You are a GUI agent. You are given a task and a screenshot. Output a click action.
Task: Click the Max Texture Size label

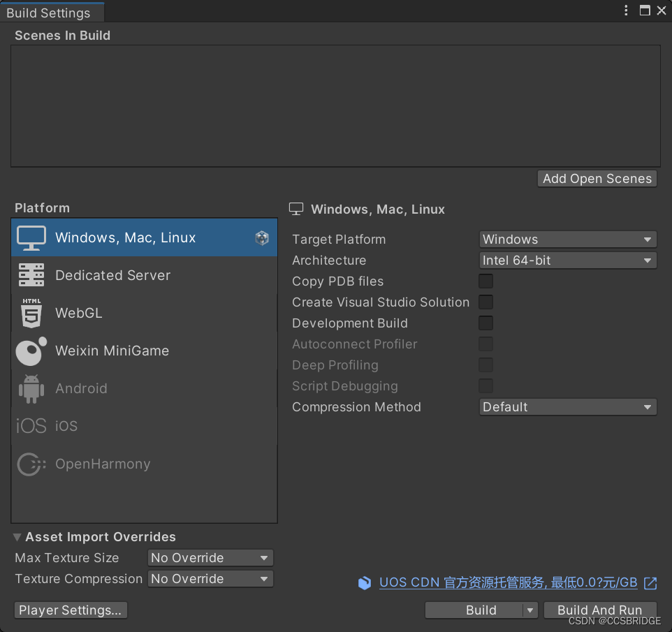[67, 558]
